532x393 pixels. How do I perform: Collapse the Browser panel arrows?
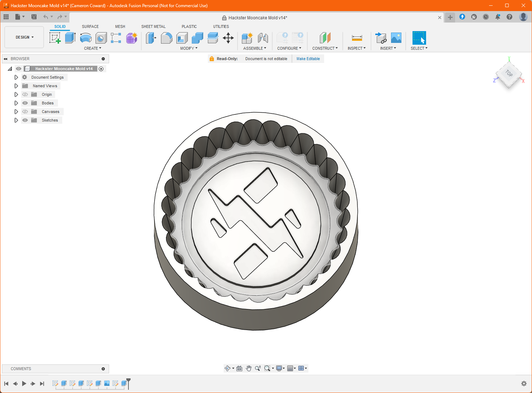[x=5, y=59]
